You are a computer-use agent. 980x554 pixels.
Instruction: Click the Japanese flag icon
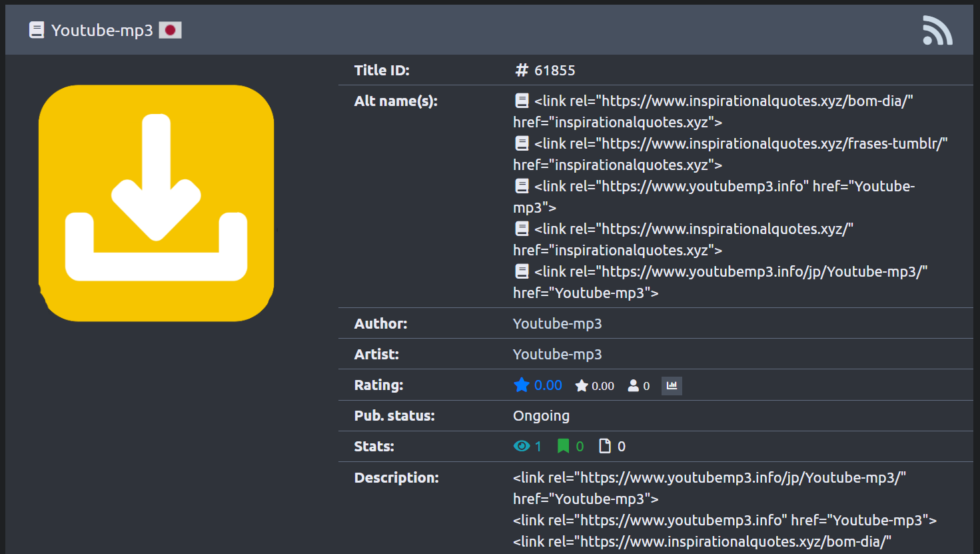170,30
